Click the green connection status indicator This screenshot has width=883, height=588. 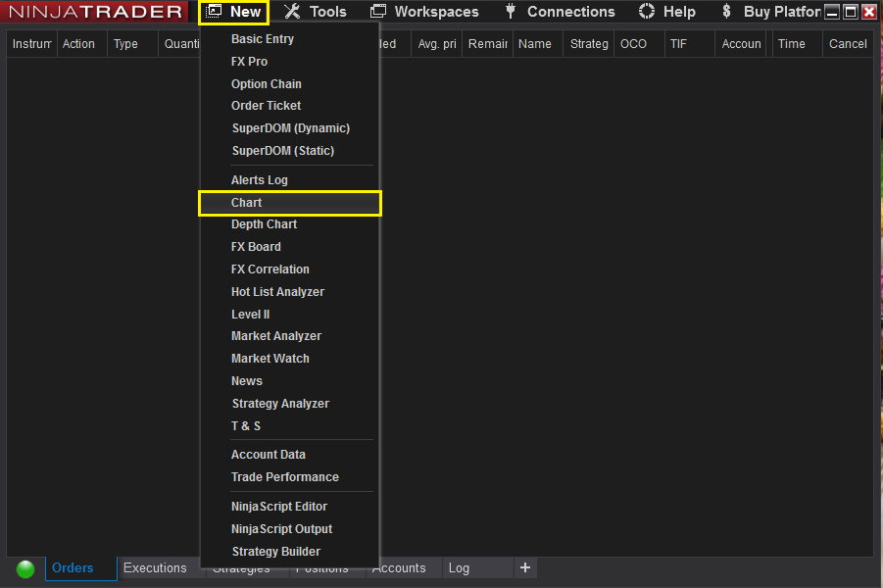pyautogui.click(x=25, y=568)
